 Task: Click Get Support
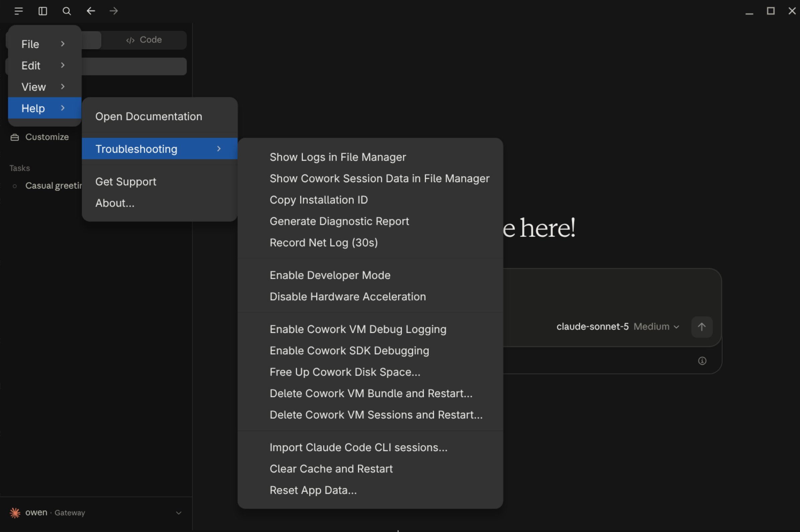[160, 181]
